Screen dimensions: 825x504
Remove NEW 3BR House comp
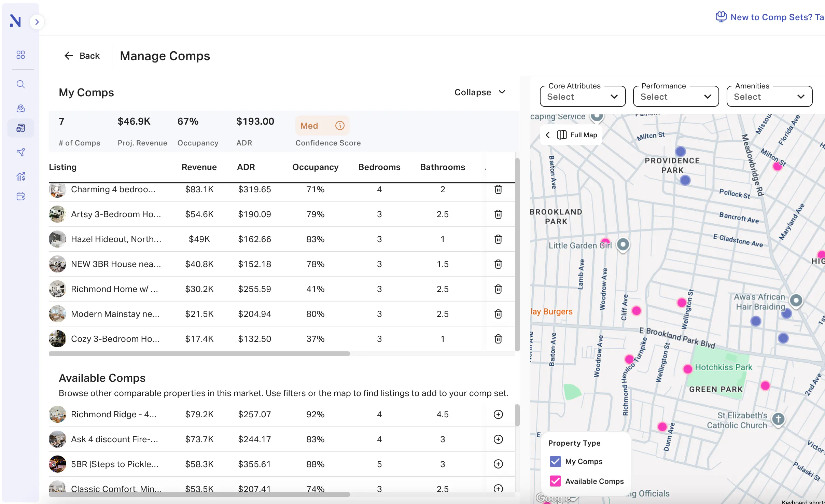498,264
